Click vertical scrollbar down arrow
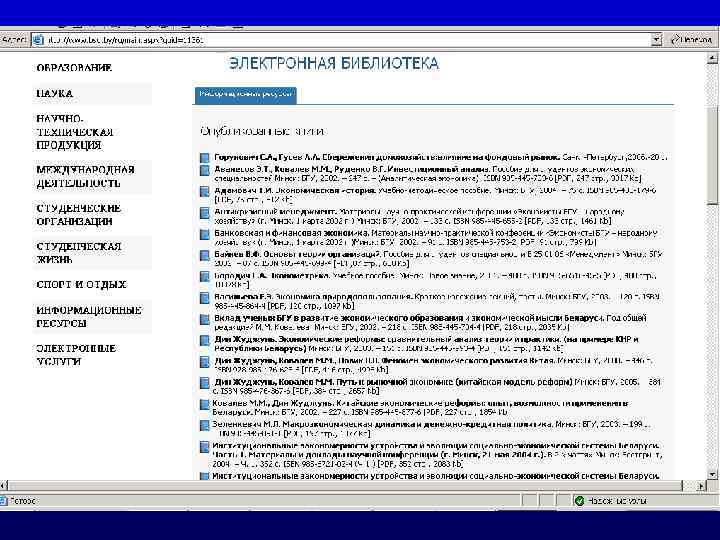Image resolution: width=720 pixels, height=540 pixels. 712,474
